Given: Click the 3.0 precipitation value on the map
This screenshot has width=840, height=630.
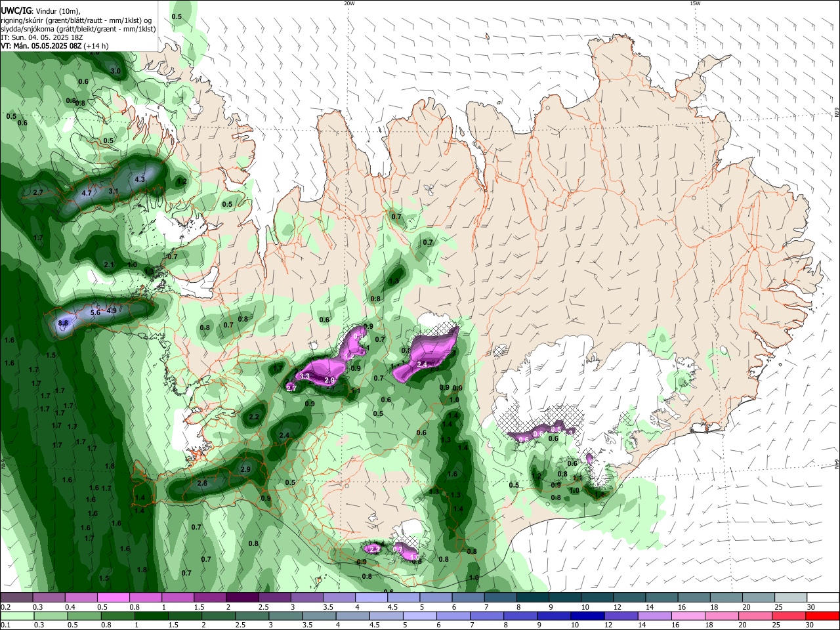Looking at the screenshot, I should [115, 70].
